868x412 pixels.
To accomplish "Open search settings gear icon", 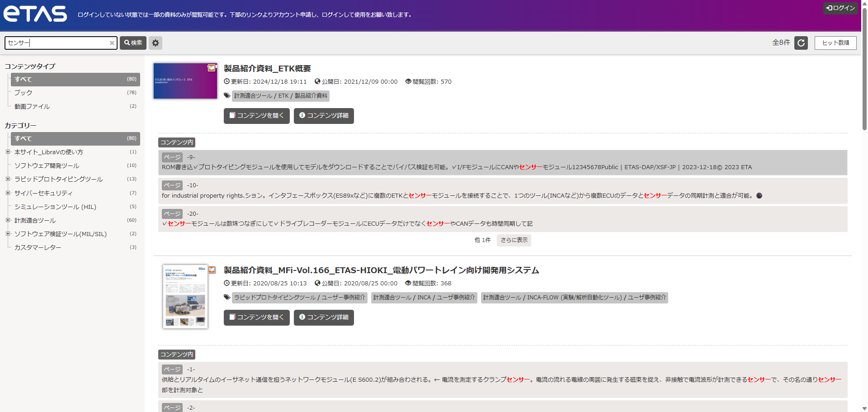I will [x=156, y=43].
